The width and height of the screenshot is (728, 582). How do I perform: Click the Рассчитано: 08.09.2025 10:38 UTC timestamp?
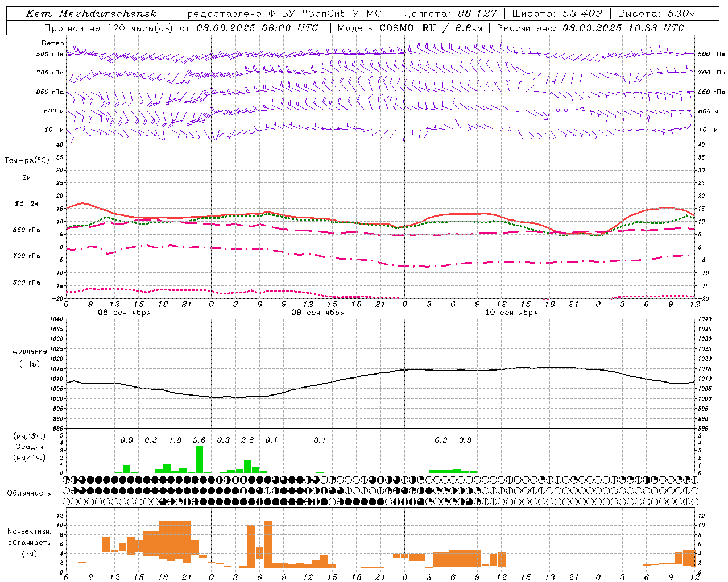point(590,28)
